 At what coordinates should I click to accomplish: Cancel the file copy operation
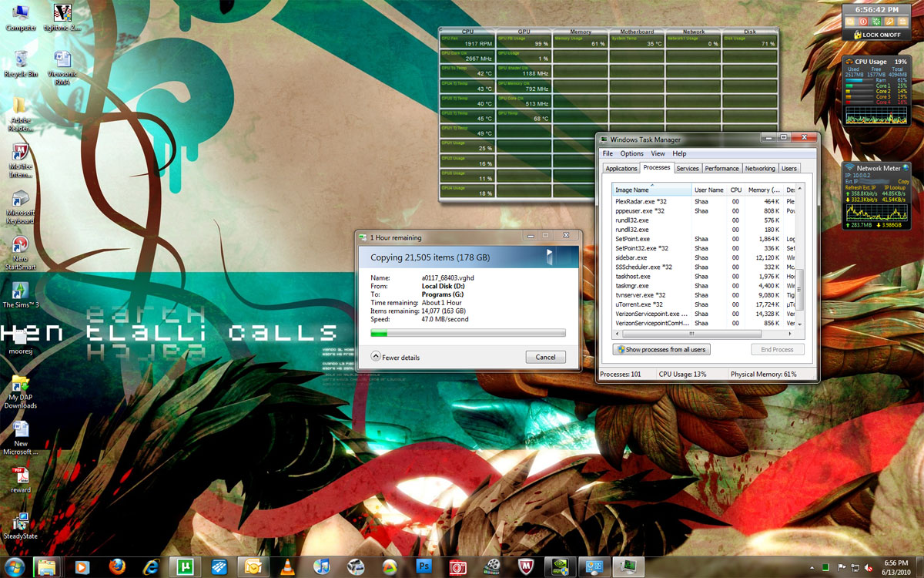click(545, 357)
